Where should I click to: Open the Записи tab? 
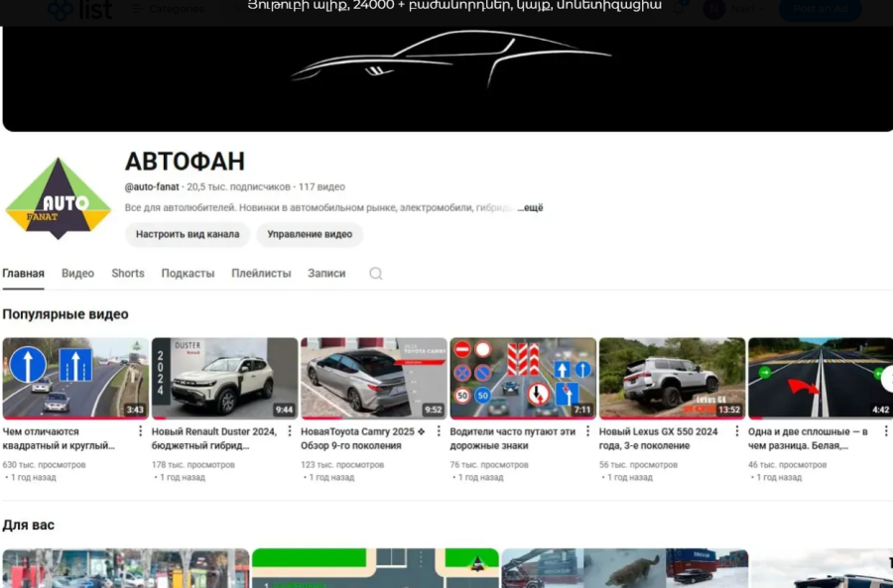pos(326,274)
